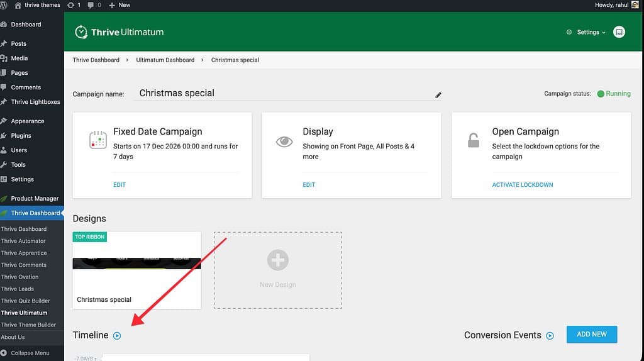Click the eye icon on Display card
The height and width of the screenshot is (361, 644).
coord(285,142)
